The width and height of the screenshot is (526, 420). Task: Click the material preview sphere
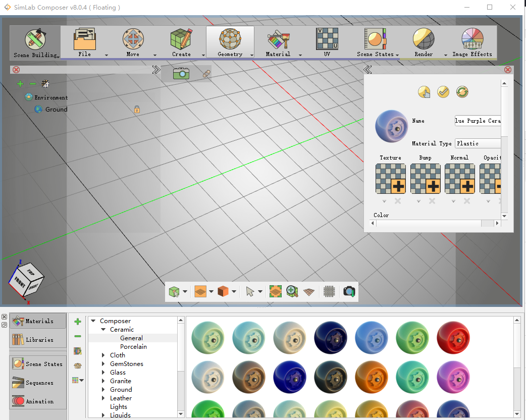click(x=392, y=127)
